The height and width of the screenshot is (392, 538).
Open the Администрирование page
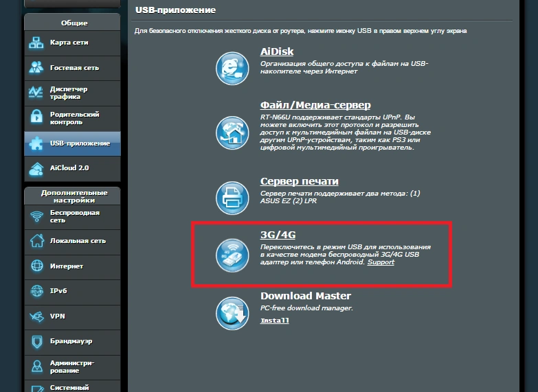[72, 367]
